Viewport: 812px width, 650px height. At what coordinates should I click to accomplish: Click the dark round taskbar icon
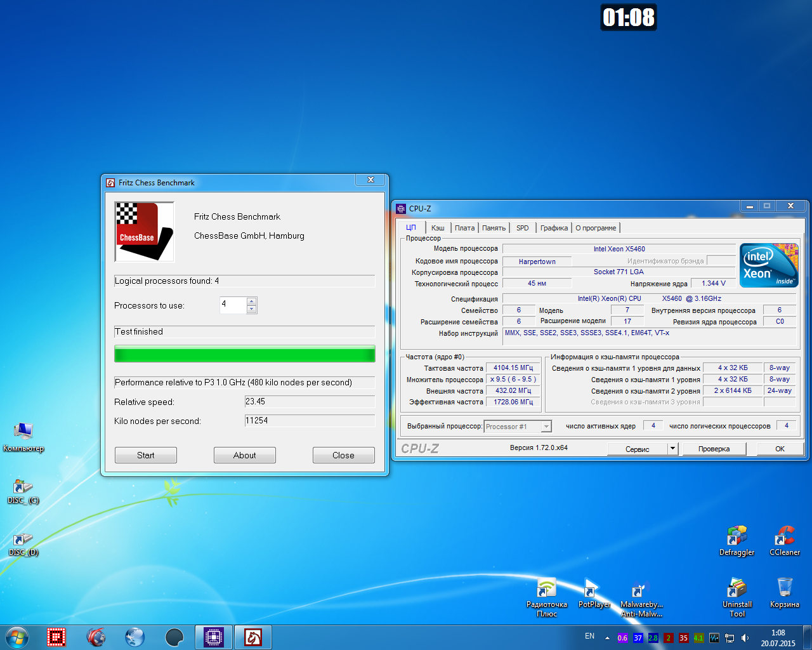(174, 637)
